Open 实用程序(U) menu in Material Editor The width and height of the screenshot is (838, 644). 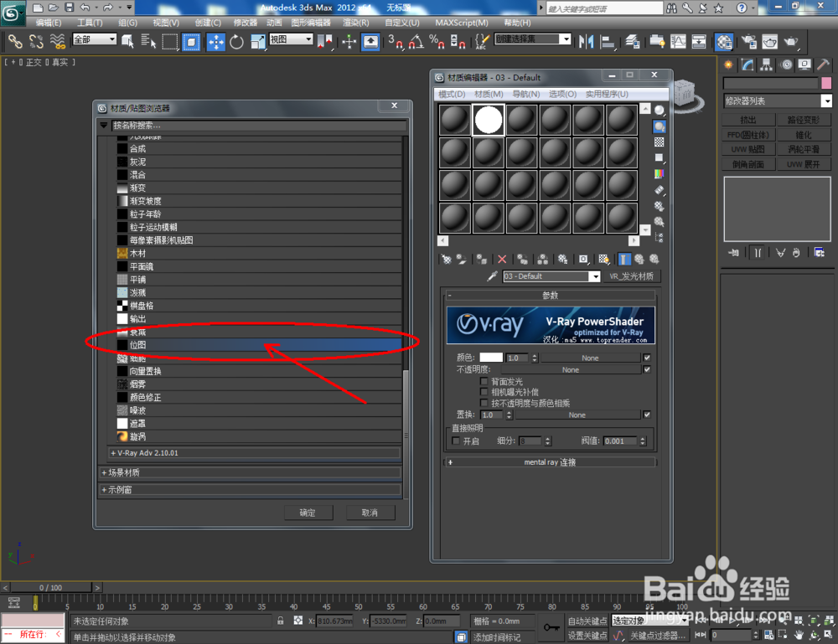click(x=607, y=94)
